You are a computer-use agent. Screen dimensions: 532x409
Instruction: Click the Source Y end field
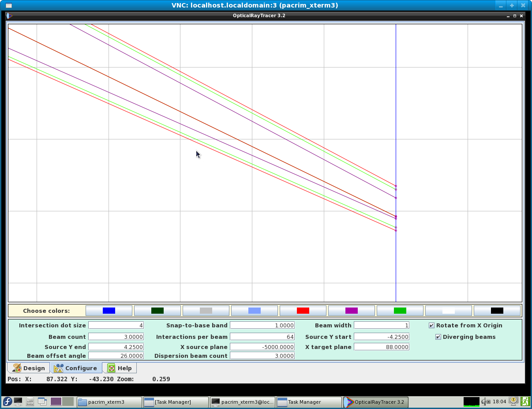tap(116, 347)
